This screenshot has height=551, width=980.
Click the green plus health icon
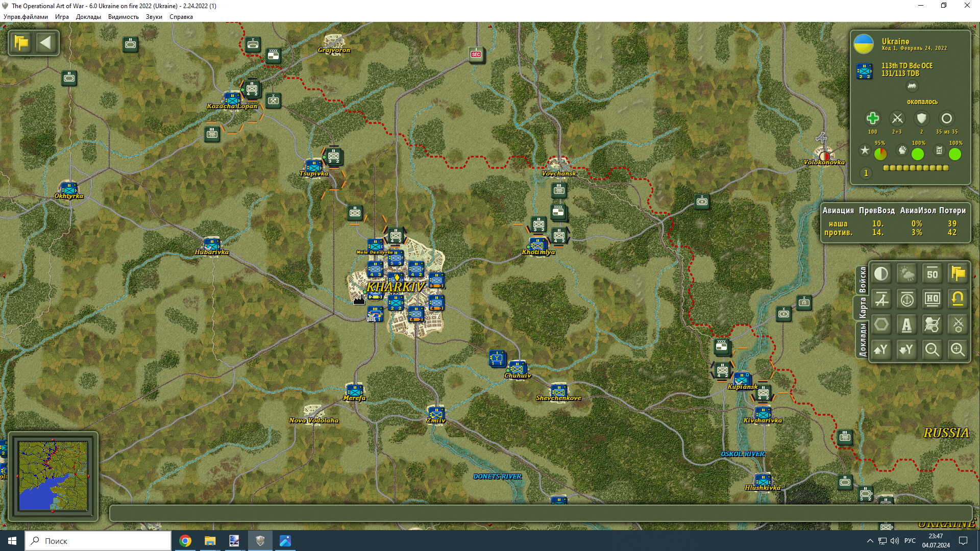tap(872, 118)
